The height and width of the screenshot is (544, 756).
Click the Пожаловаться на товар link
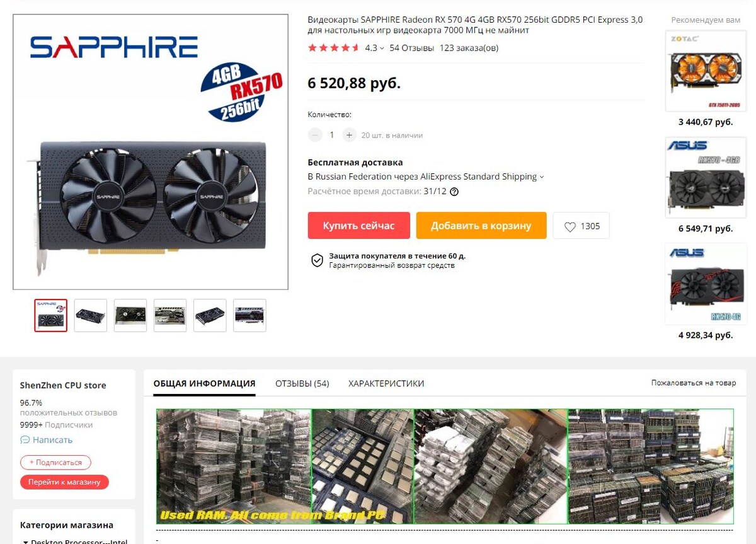[x=694, y=383]
